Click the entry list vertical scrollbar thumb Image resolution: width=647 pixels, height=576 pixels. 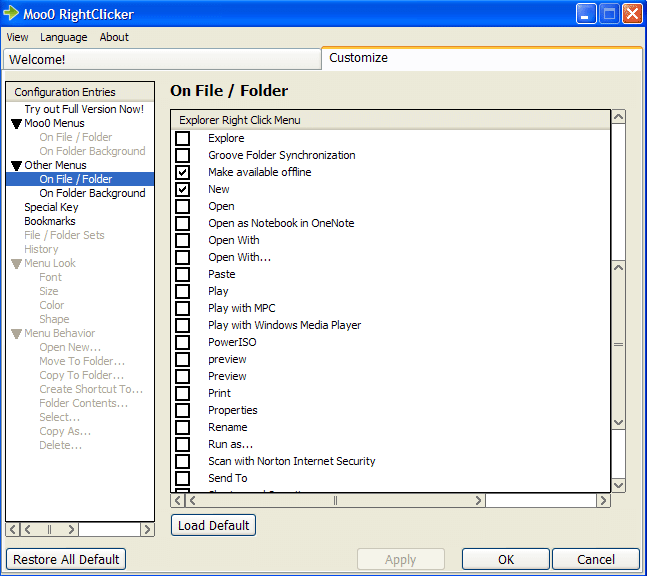pyautogui.click(x=618, y=345)
